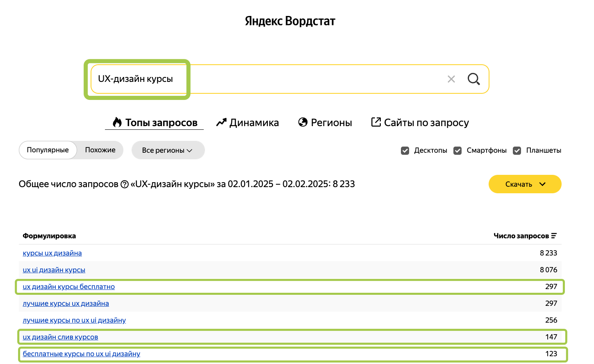The height and width of the screenshot is (364, 594).
Task: Expand the Скачать download menu
Action: 525,184
